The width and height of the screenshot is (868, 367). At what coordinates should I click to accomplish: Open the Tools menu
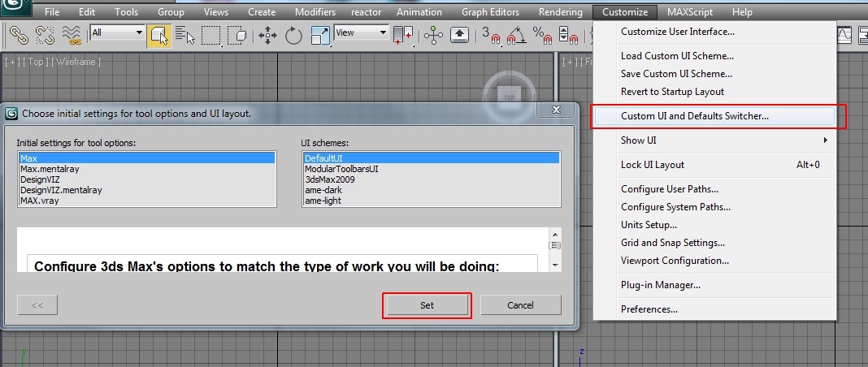tap(126, 11)
